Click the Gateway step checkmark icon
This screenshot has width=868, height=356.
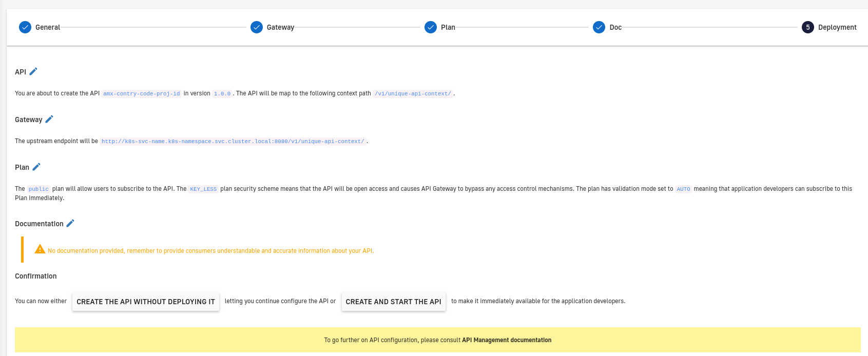(257, 27)
